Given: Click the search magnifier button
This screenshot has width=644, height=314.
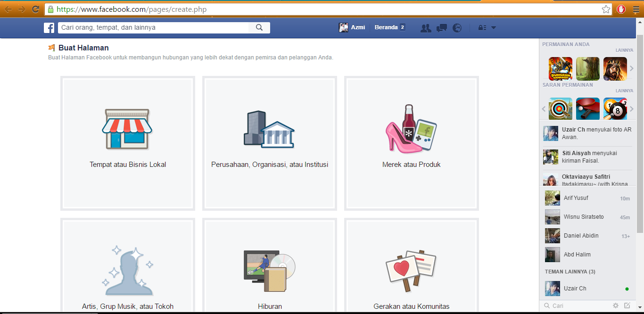Looking at the screenshot, I should [x=259, y=27].
